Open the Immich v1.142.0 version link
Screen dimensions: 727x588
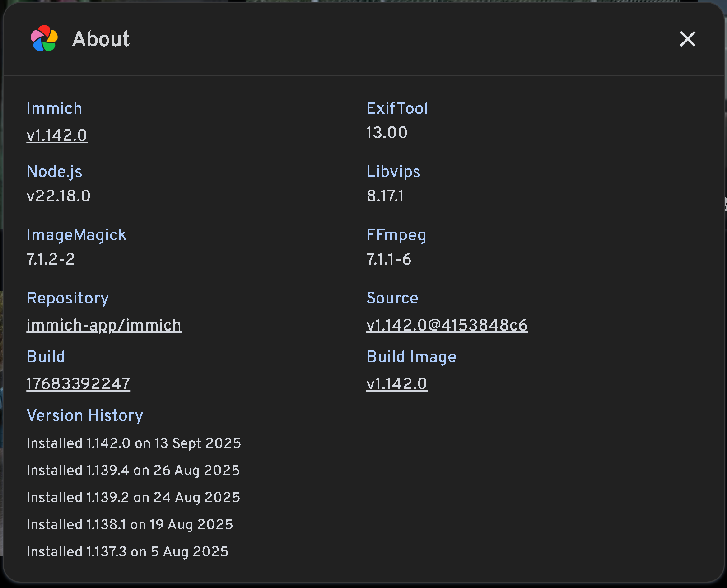click(x=57, y=135)
